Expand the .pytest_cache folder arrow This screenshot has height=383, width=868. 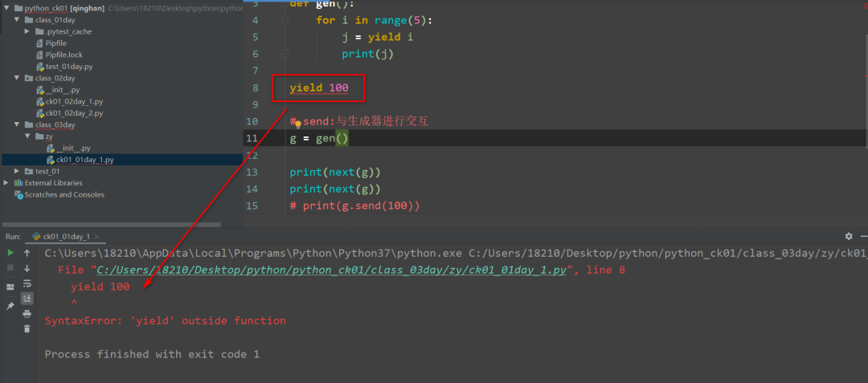(x=27, y=31)
